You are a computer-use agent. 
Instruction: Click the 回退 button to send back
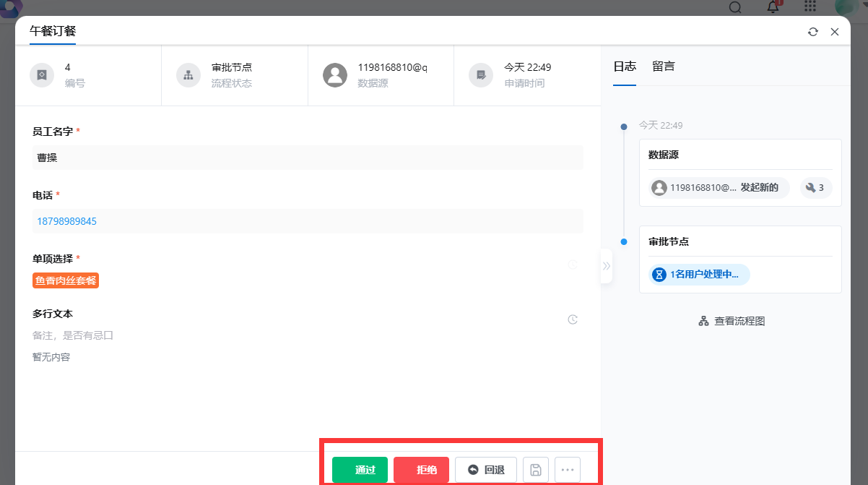tap(485, 469)
